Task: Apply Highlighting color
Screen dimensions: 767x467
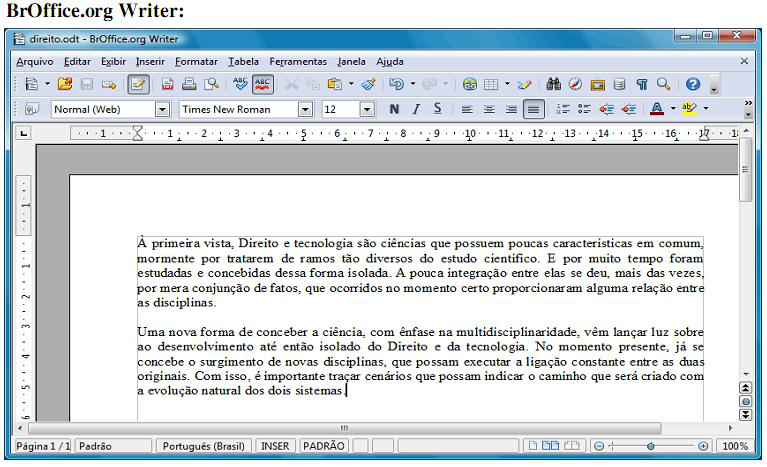Action: 689,109
